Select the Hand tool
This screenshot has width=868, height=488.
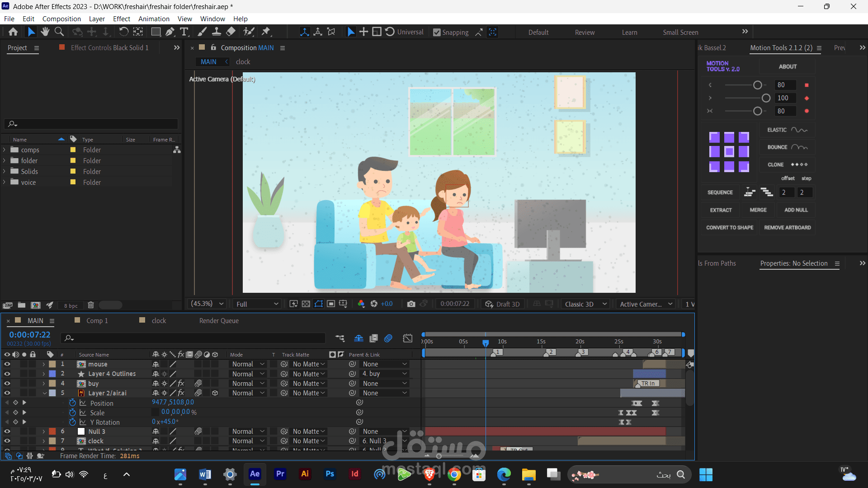45,32
